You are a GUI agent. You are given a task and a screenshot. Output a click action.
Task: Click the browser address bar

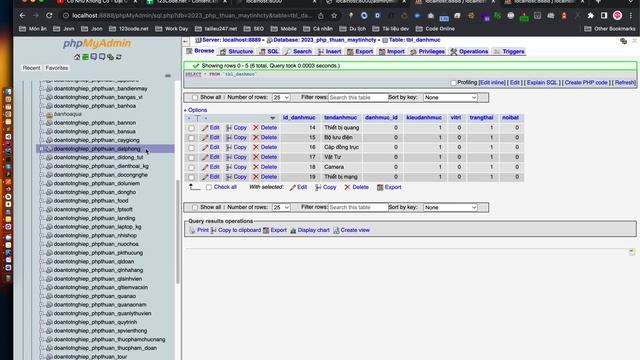(x=192, y=16)
